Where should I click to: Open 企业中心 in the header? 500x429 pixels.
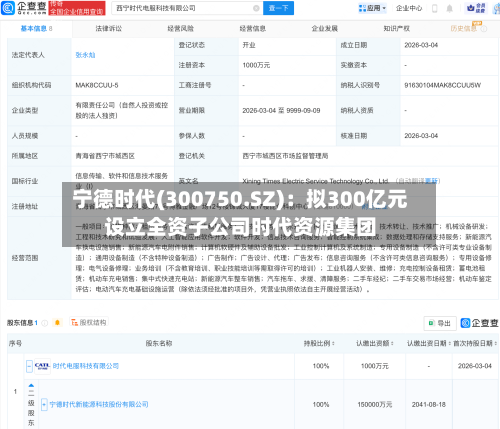409,8
